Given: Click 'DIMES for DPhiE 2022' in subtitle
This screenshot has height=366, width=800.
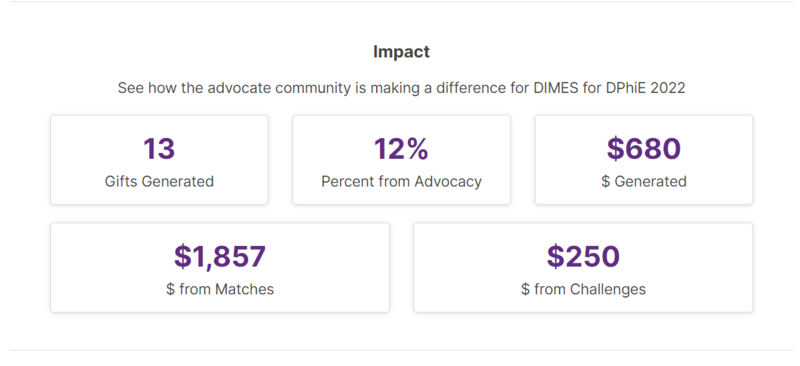Looking at the screenshot, I should pos(609,88).
